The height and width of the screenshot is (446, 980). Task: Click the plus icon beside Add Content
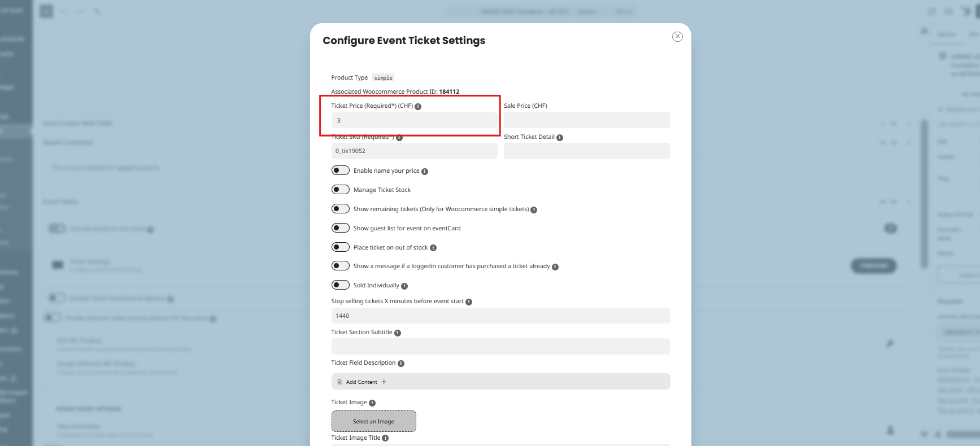384,382
